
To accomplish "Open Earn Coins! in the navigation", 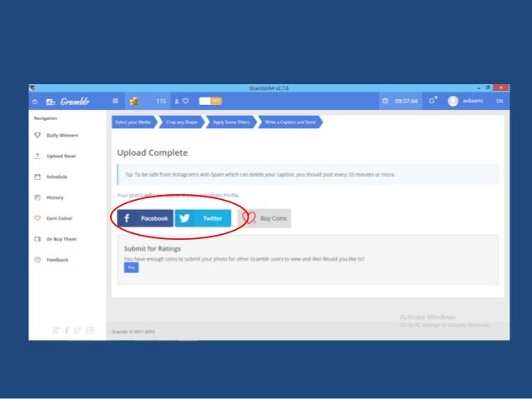I will point(59,218).
